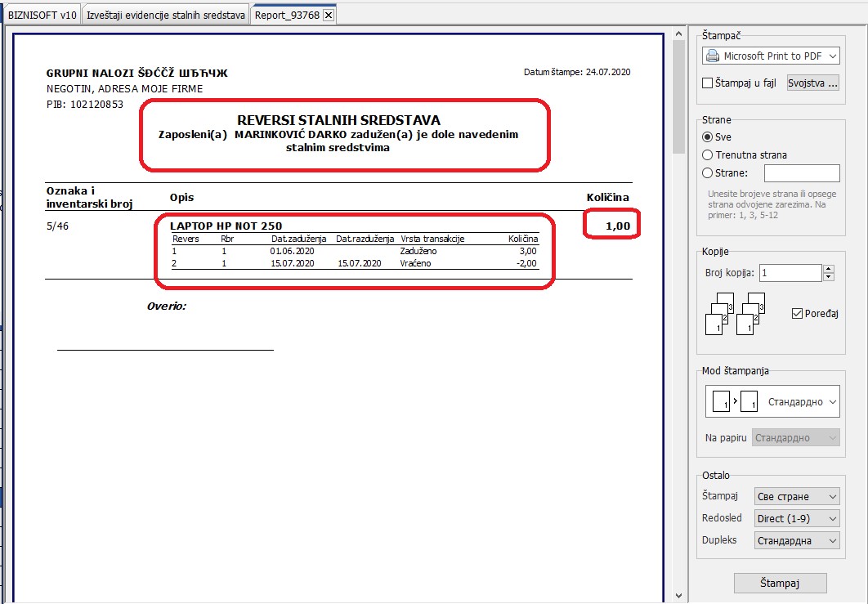Toggle the Poređaj collate checkbox
The width and height of the screenshot is (868, 604).
pos(797,313)
